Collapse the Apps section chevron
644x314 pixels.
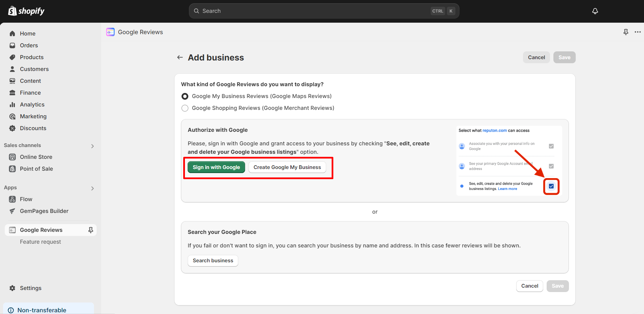pos(92,188)
